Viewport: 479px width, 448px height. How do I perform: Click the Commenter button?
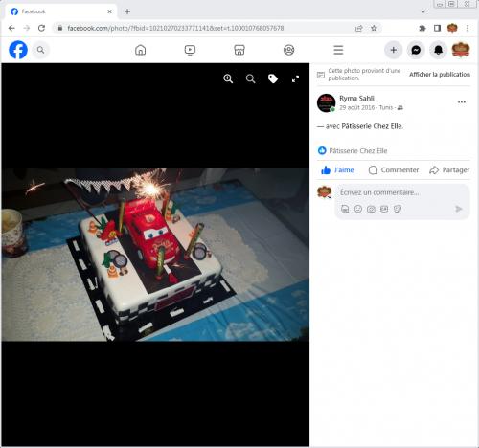click(x=394, y=170)
